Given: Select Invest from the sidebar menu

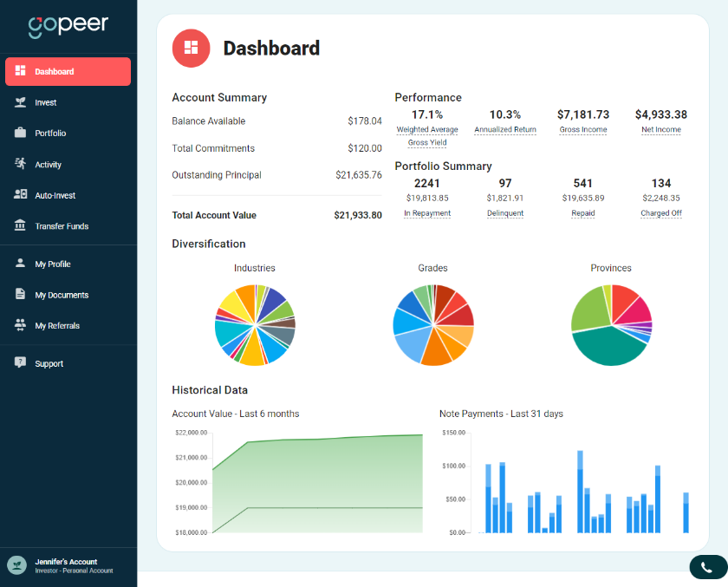Looking at the screenshot, I should coord(46,102).
